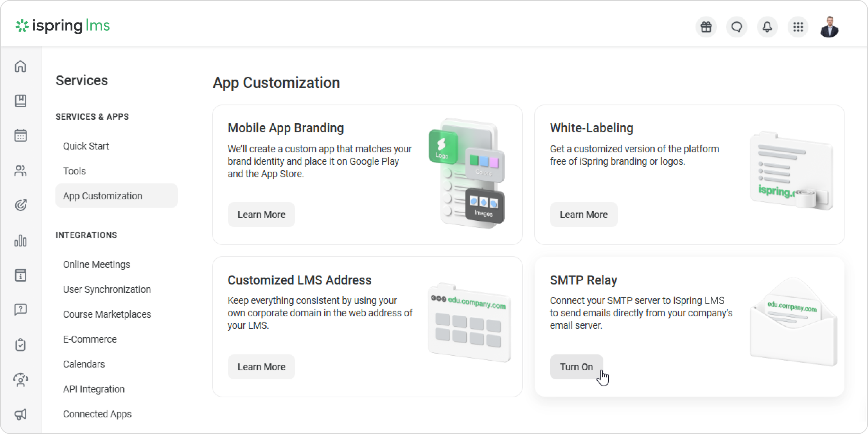Click Learn More under Customized LMS Address
Image resolution: width=868 pixels, height=434 pixels.
(x=261, y=367)
